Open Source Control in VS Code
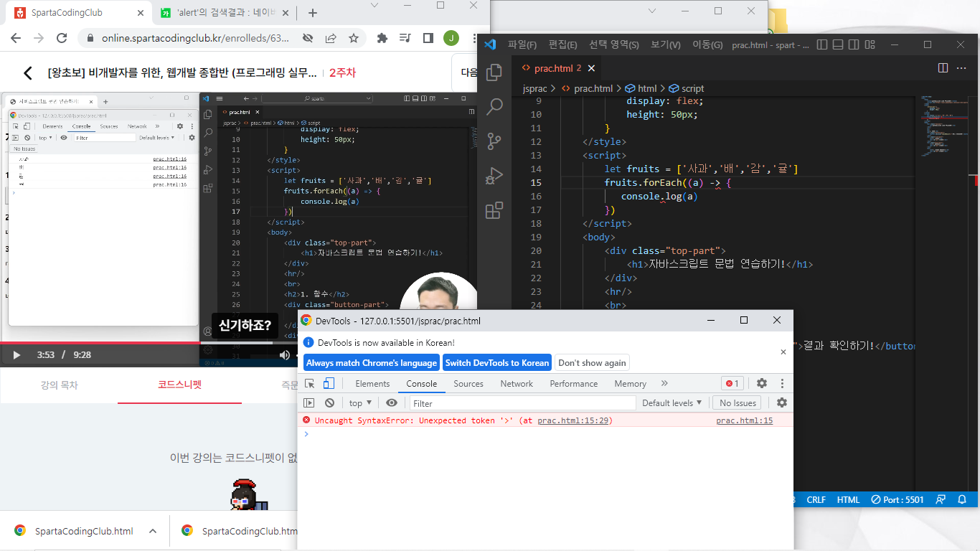This screenshot has height=551, width=980. pos(494,141)
